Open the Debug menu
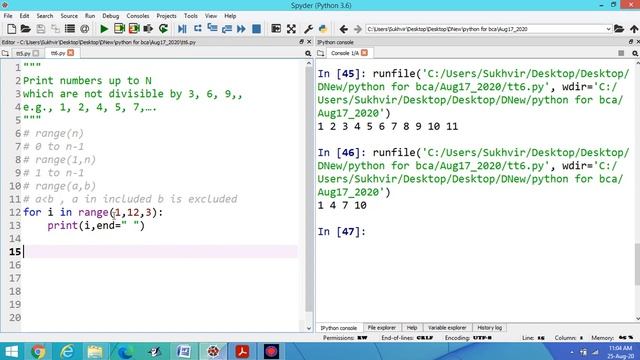Image resolution: width=640 pixels, height=360 pixels. point(111,16)
